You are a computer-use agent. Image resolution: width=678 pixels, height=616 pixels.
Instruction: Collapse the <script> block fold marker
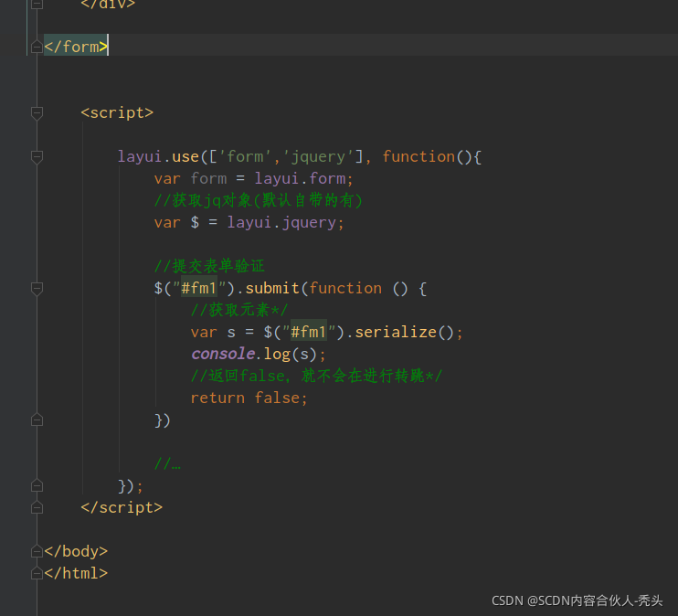pyautogui.click(x=37, y=113)
